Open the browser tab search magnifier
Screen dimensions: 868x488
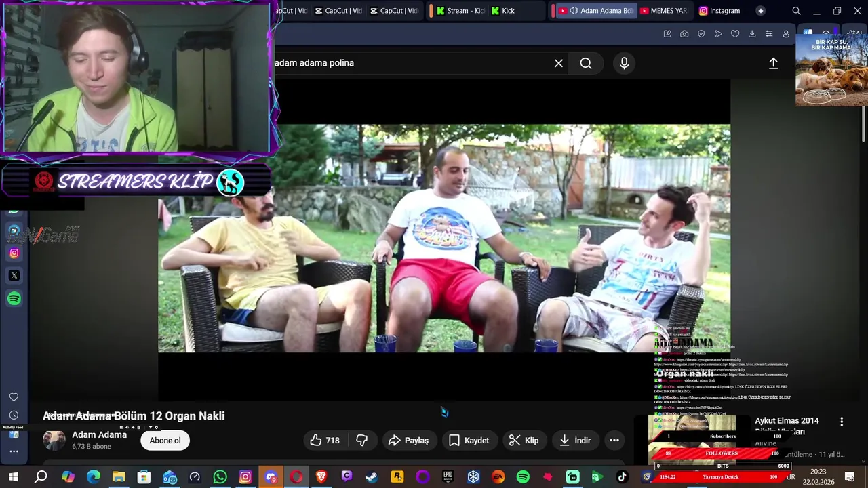coord(796,11)
